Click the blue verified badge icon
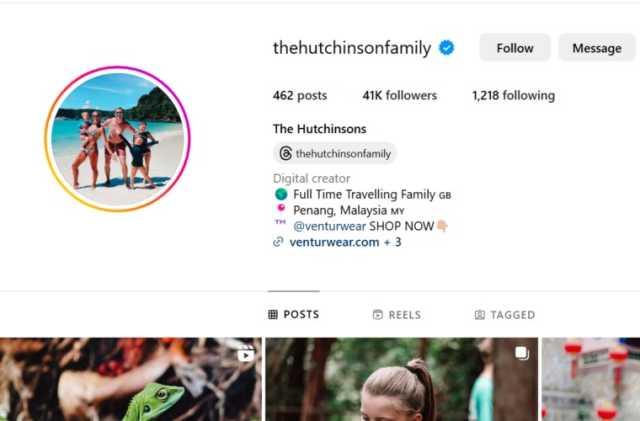This screenshot has height=421, width=640. pyautogui.click(x=446, y=48)
